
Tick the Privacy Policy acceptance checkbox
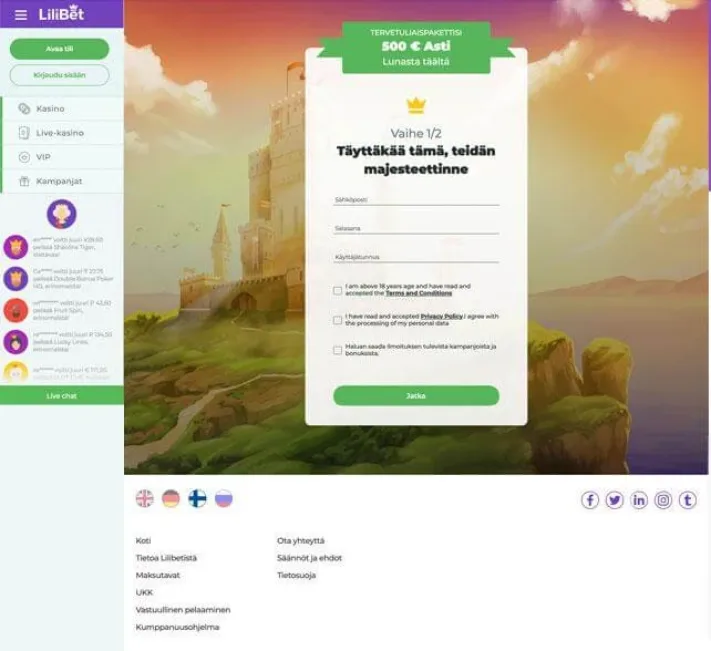[x=337, y=320]
